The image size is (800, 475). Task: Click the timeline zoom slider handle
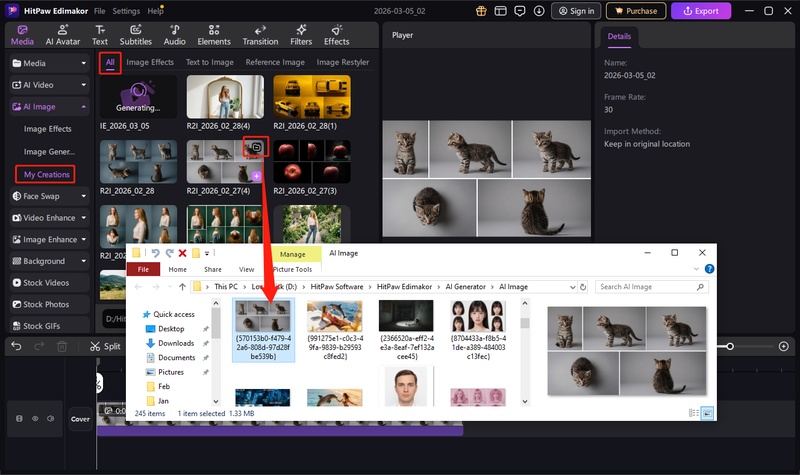coord(730,346)
